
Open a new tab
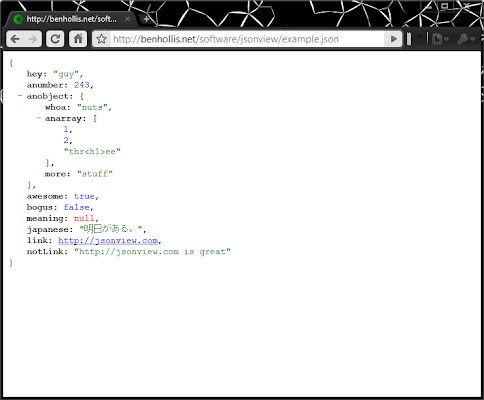[x=146, y=19]
